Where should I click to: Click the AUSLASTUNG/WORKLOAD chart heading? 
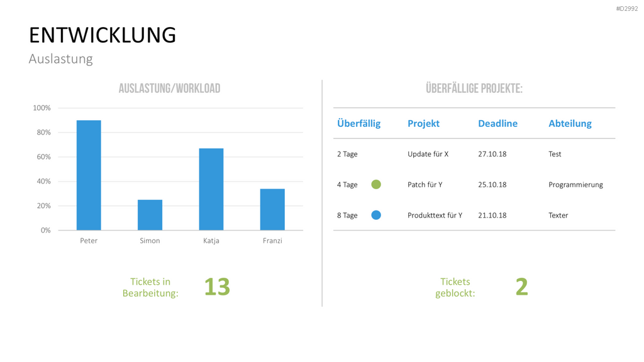click(x=169, y=88)
